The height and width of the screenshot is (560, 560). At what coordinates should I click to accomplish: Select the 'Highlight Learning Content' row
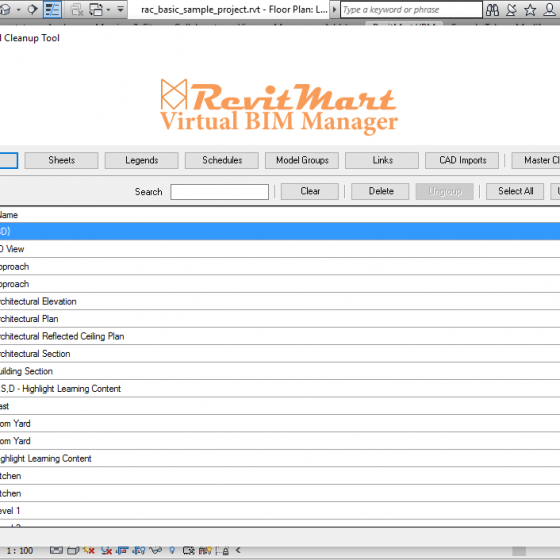click(x=280, y=459)
